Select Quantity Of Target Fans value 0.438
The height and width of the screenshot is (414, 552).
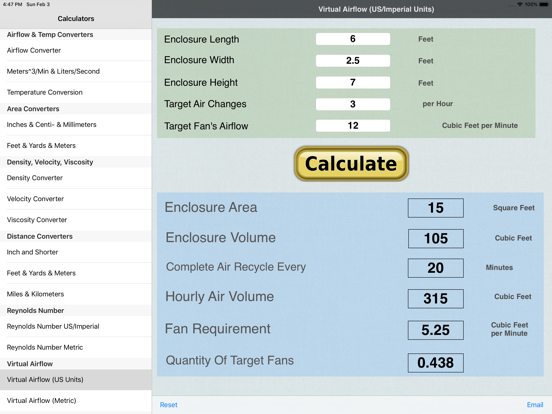(436, 363)
